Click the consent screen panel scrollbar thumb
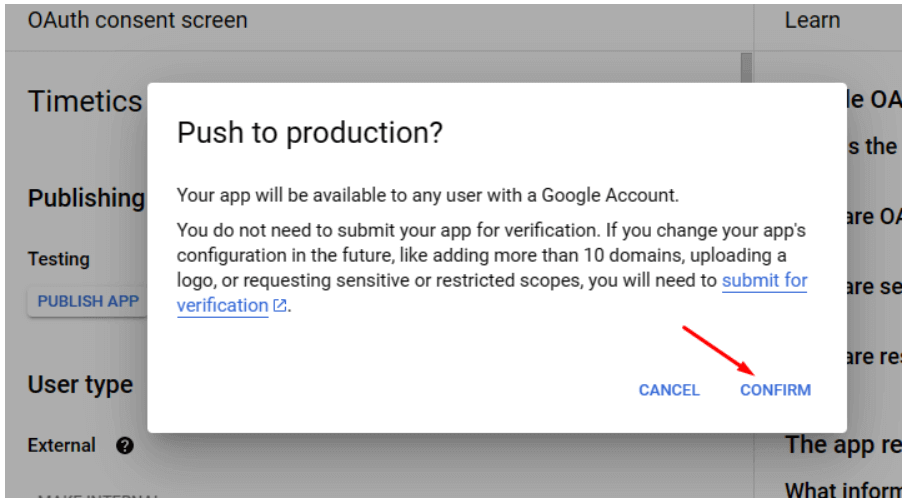The height and width of the screenshot is (504, 909). click(746, 68)
